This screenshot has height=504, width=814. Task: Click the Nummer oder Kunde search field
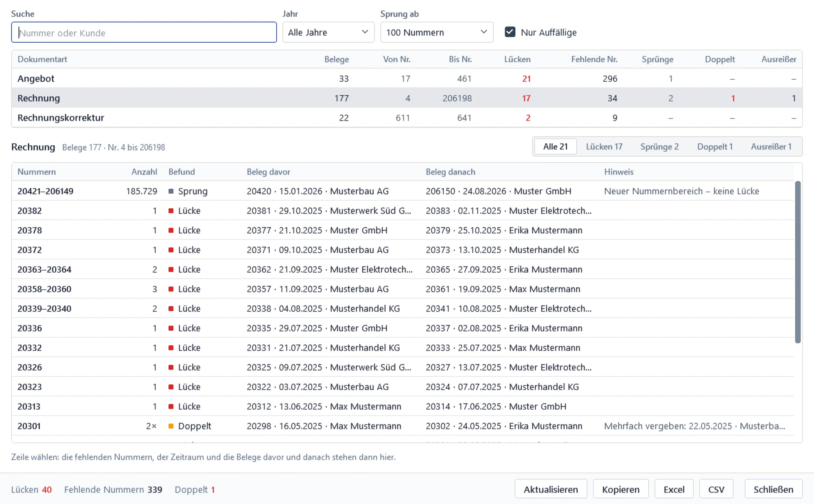(x=144, y=33)
